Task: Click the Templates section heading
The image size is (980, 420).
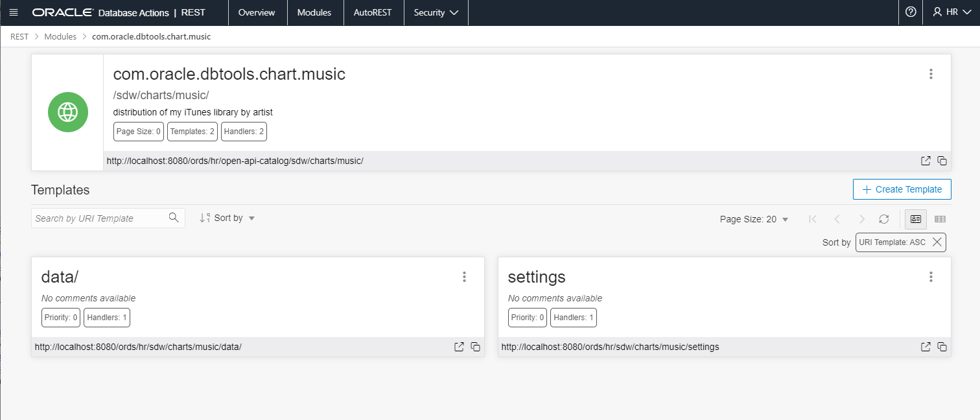Action: [x=60, y=190]
